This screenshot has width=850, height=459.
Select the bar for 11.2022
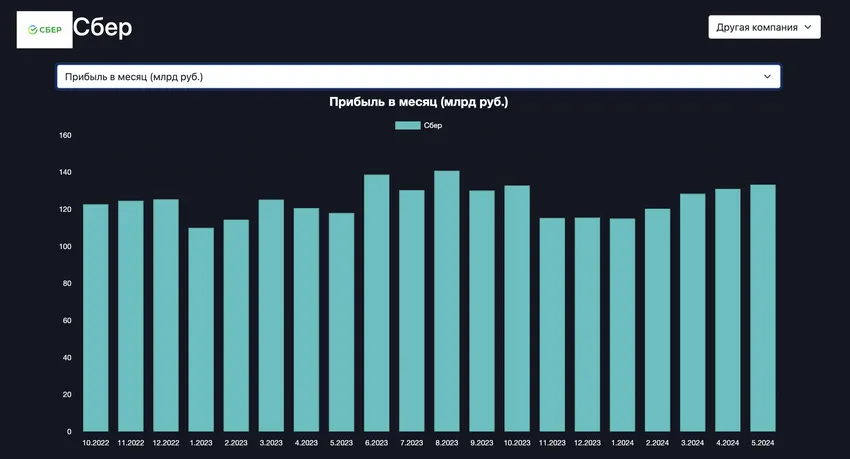[131, 316]
